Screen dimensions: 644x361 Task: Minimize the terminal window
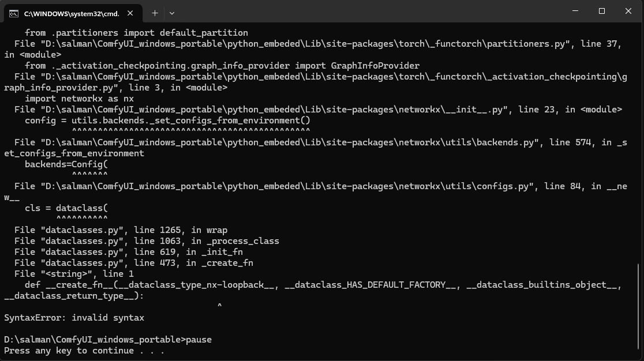[x=575, y=12]
